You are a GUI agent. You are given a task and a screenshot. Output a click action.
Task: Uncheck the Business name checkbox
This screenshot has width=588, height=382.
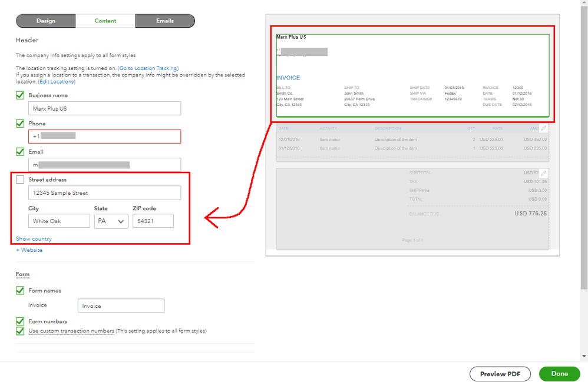pos(20,95)
